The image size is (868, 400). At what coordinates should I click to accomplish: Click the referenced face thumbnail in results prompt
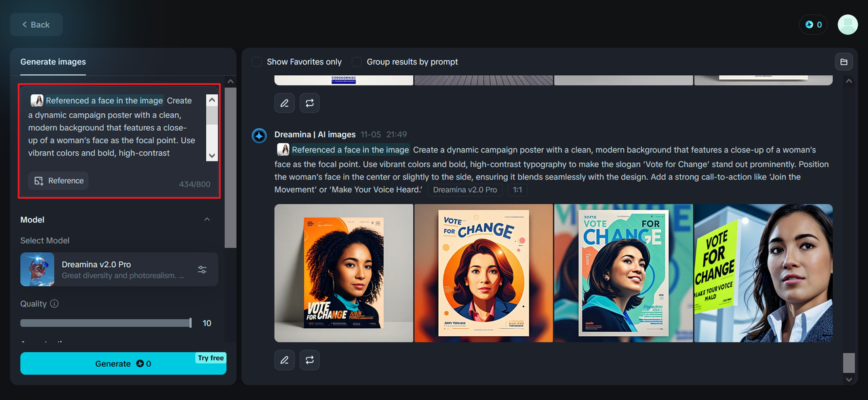pyautogui.click(x=283, y=150)
